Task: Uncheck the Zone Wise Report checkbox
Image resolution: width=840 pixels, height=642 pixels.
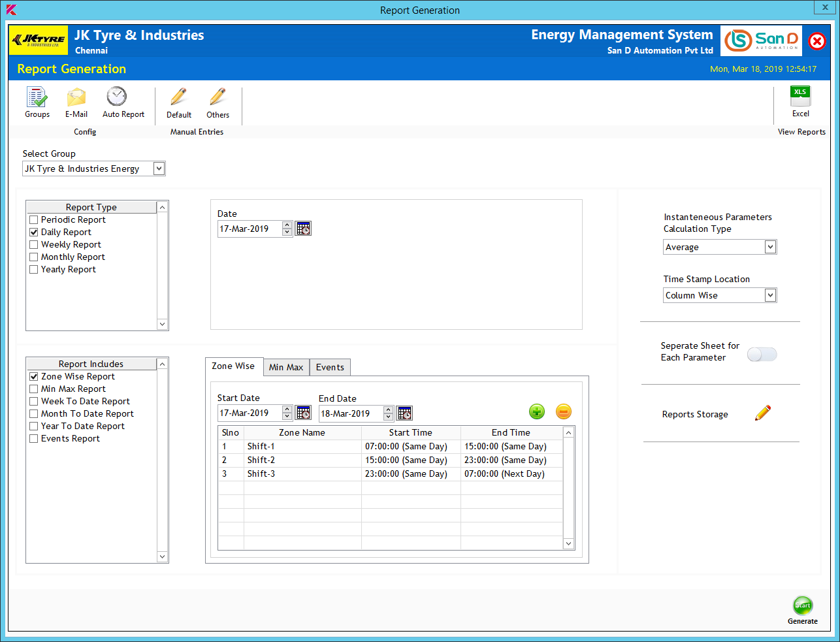Action: tap(34, 377)
